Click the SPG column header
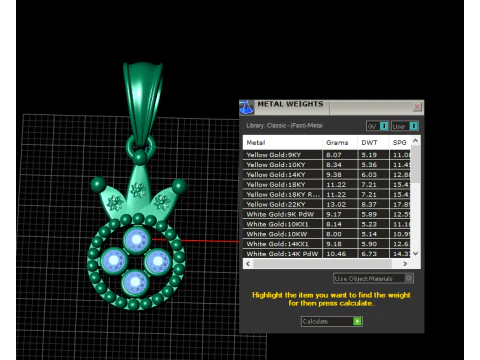This screenshot has width=480, height=360. 400,143
